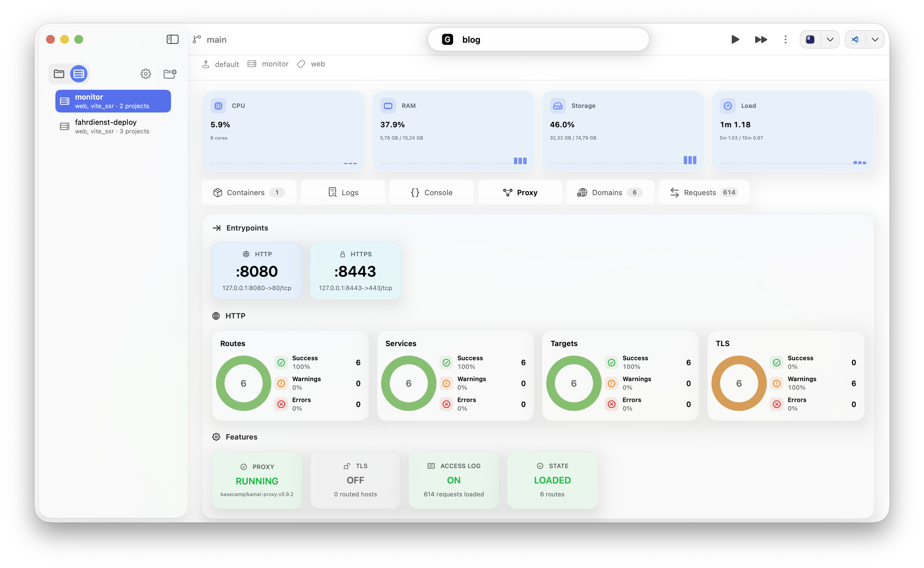Select the monitor server in sidebar

pos(113,101)
